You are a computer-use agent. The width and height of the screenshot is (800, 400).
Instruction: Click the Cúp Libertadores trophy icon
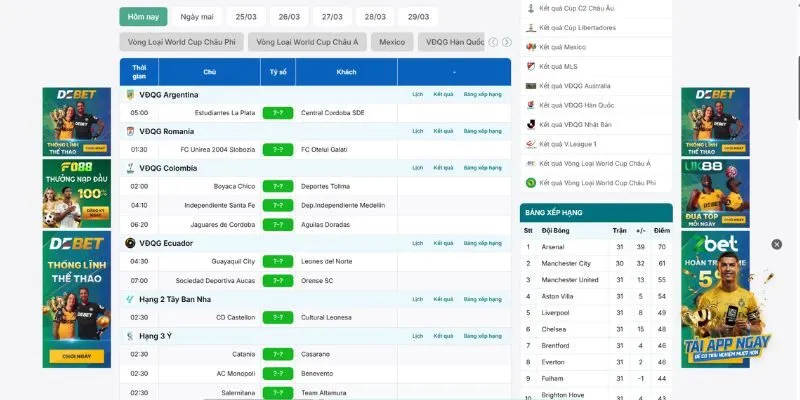click(531, 28)
